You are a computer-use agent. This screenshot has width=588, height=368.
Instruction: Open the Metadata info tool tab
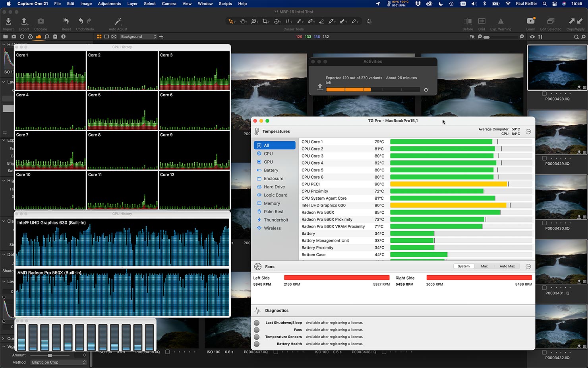(63, 37)
